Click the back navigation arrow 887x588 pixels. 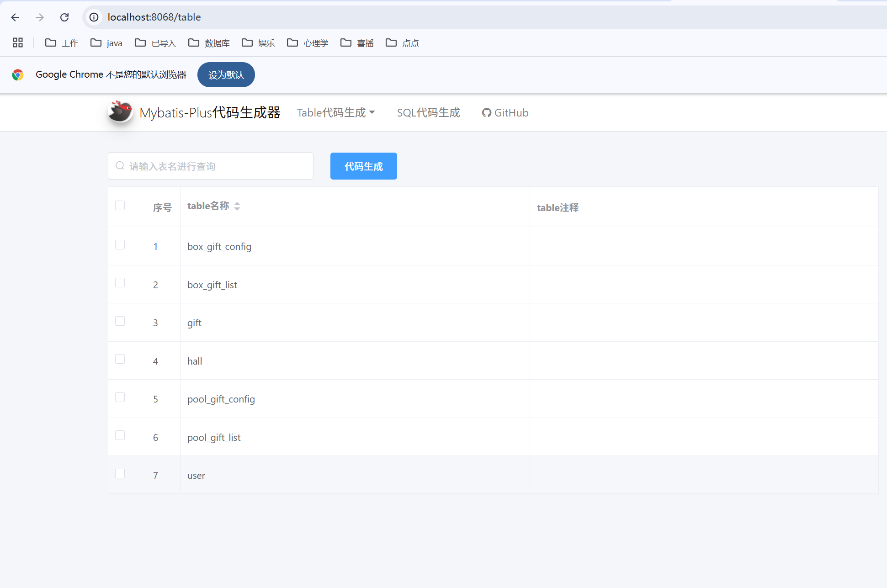[15, 17]
